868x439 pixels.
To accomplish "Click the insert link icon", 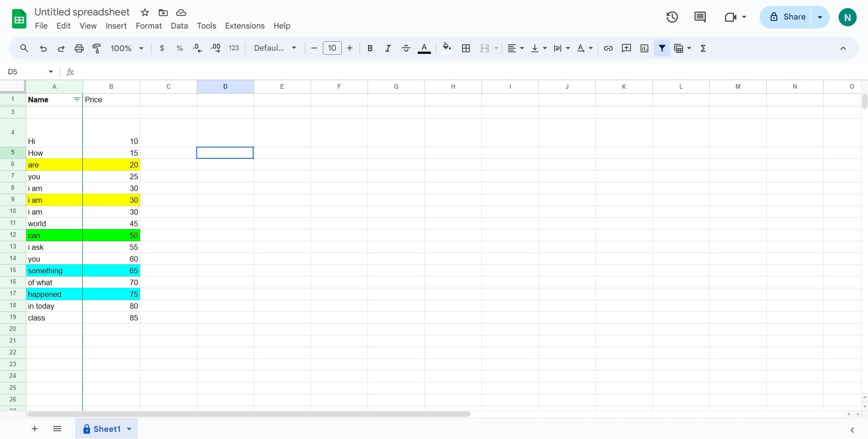I will (x=608, y=48).
